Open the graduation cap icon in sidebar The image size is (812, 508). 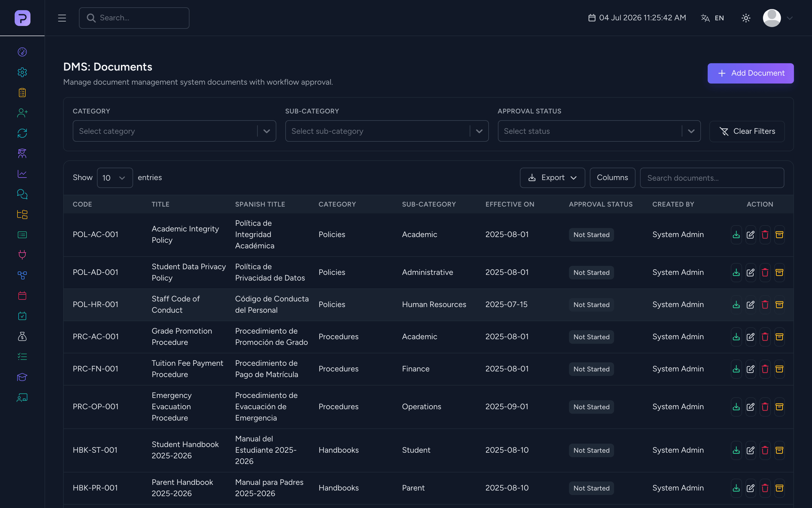point(22,377)
